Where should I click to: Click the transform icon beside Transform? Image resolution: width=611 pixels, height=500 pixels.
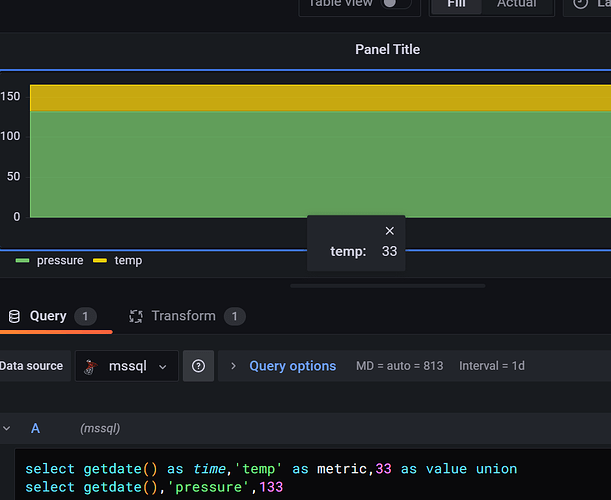pos(136,316)
